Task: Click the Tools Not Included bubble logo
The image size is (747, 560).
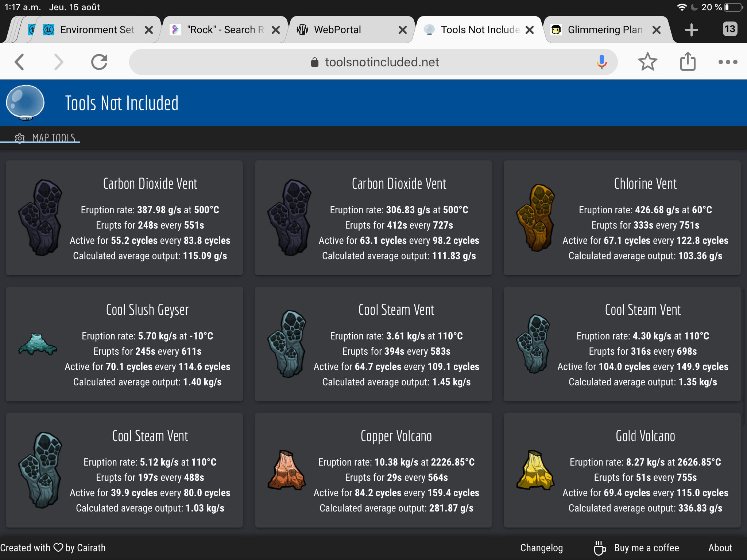Action: pos(25,103)
